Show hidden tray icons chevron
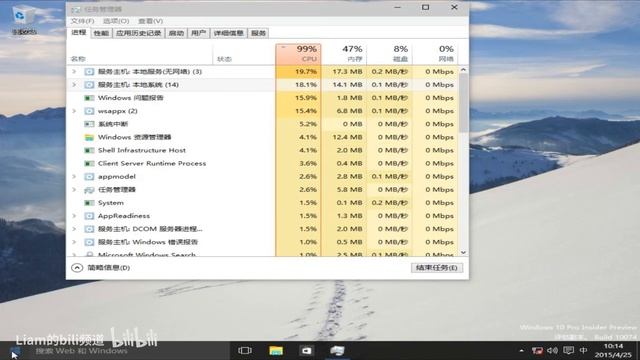Viewport: 640px width, 360px height. click(521, 350)
